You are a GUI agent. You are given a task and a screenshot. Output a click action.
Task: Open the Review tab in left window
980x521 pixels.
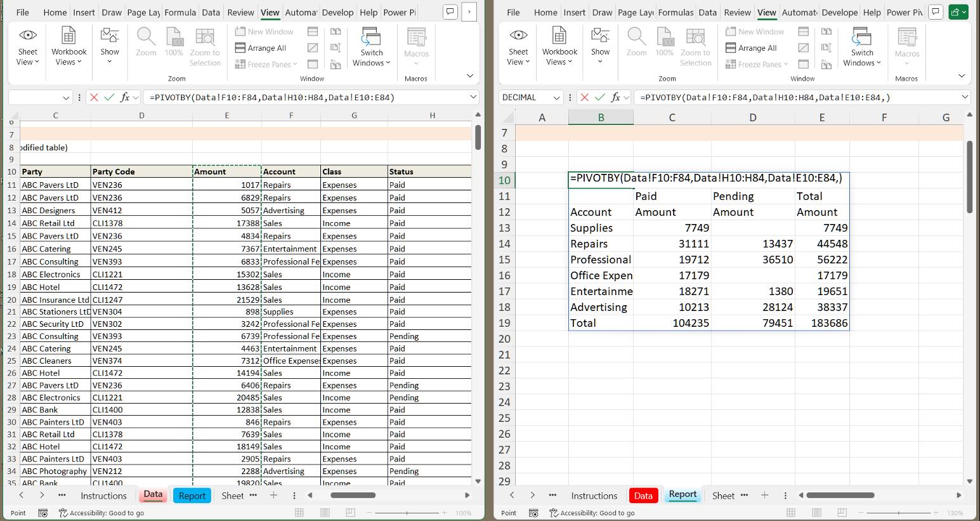[240, 13]
